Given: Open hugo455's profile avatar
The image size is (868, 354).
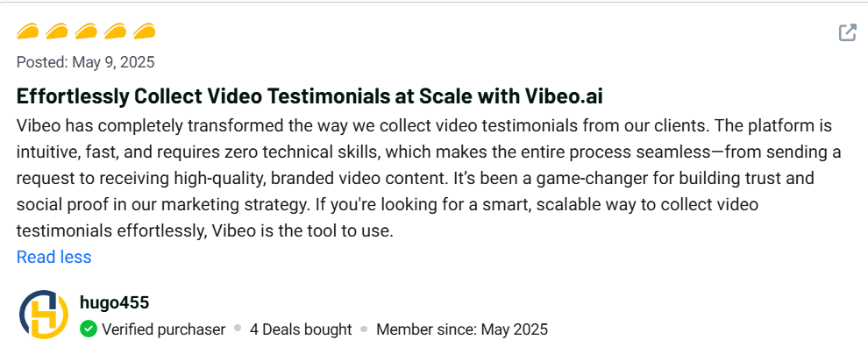Looking at the screenshot, I should (44, 315).
